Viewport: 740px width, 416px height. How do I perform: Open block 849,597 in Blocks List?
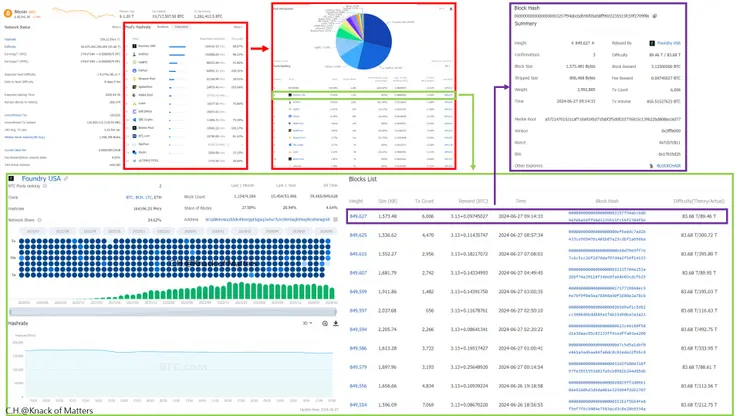(x=358, y=311)
